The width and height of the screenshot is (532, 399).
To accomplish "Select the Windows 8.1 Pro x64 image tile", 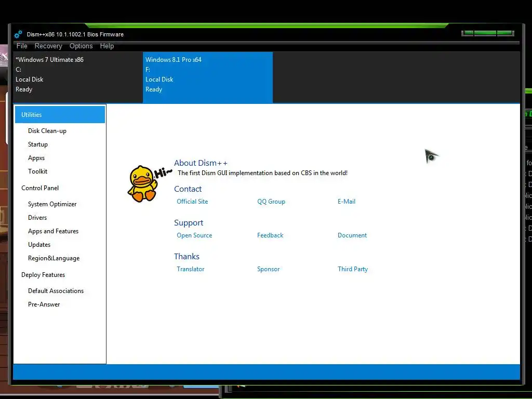I will 208,77.
